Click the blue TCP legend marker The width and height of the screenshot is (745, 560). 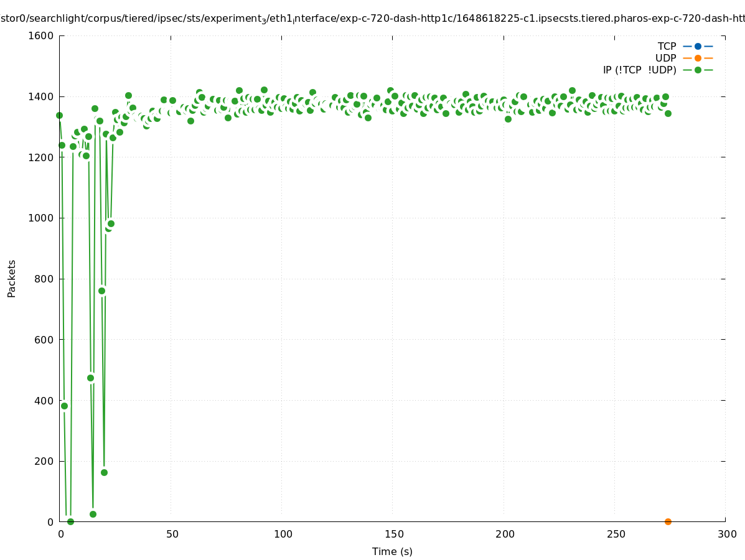point(698,46)
